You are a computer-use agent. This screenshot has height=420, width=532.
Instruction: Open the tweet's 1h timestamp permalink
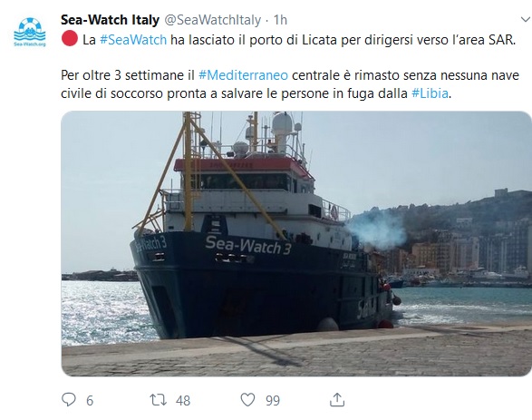click(x=280, y=20)
